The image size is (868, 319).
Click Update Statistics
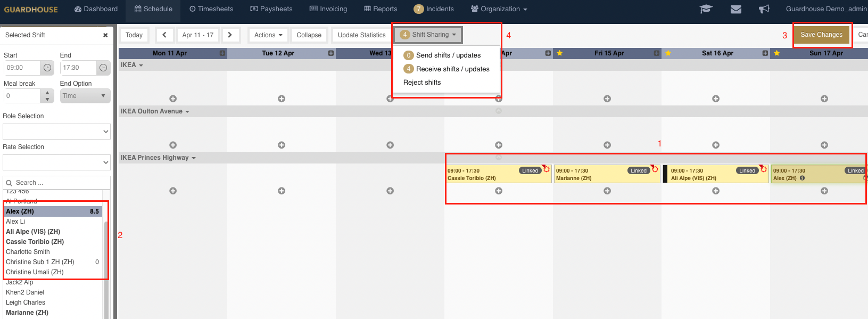[362, 35]
